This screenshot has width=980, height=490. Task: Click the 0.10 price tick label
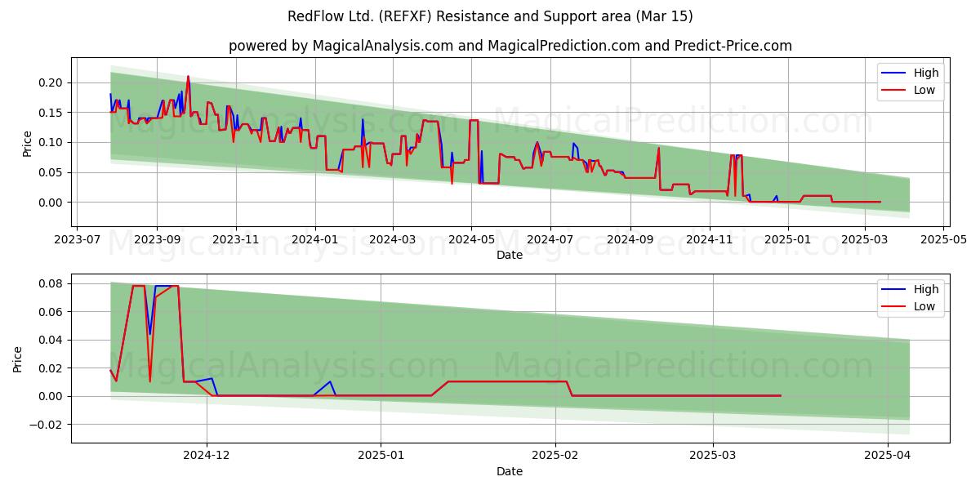pos(51,142)
